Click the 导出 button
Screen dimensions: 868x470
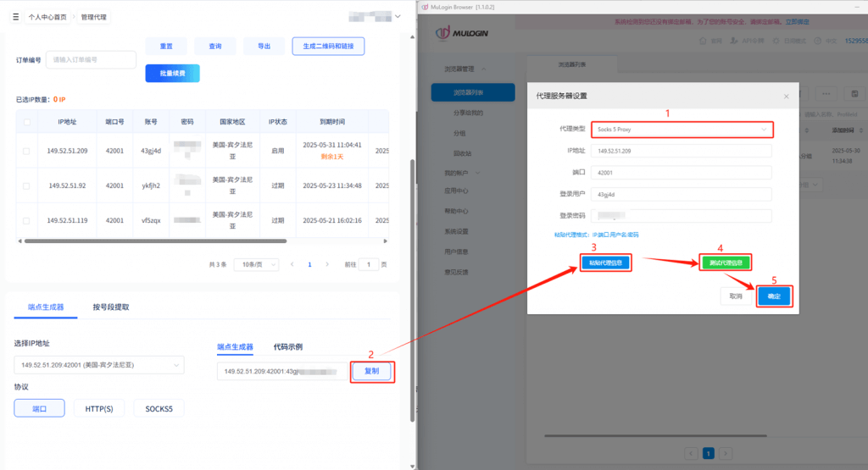coord(264,46)
